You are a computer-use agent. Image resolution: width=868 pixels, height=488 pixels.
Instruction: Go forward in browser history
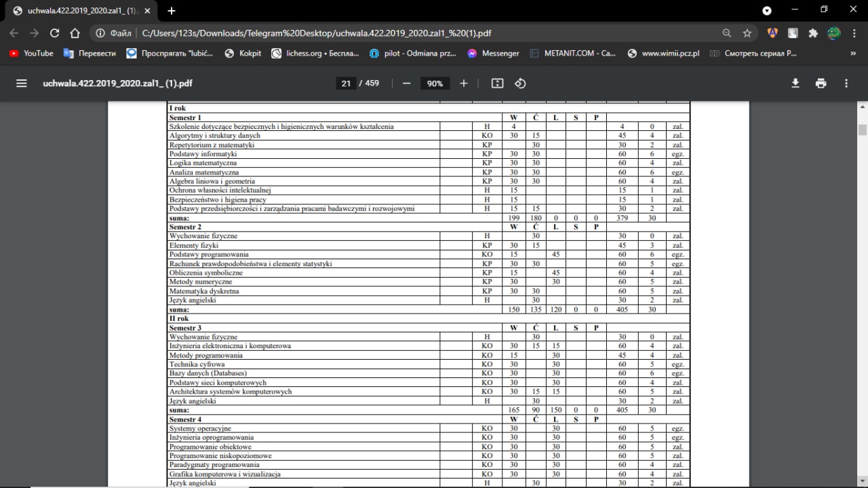tap(35, 33)
